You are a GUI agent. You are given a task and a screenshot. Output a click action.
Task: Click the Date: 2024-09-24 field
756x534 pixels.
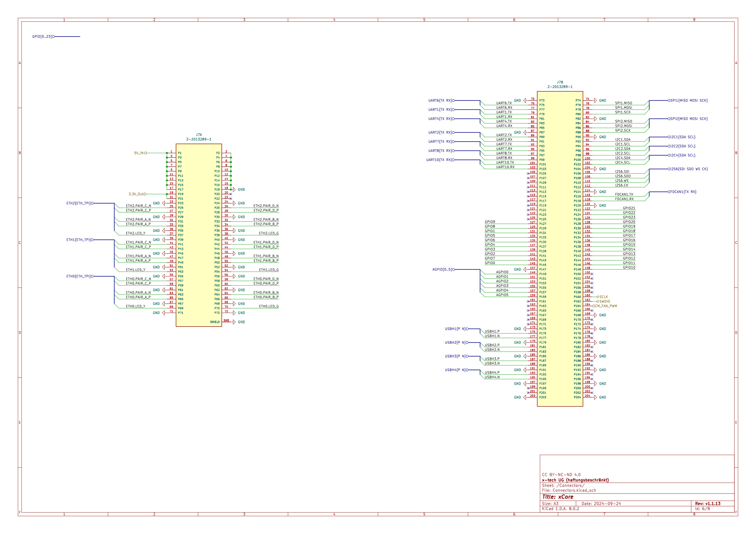click(601, 504)
